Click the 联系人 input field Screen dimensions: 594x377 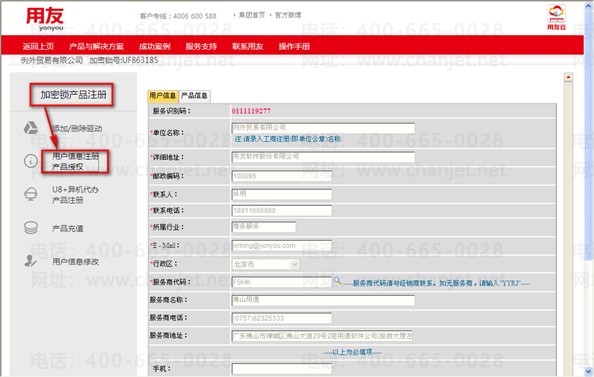pyautogui.click(x=281, y=194)
